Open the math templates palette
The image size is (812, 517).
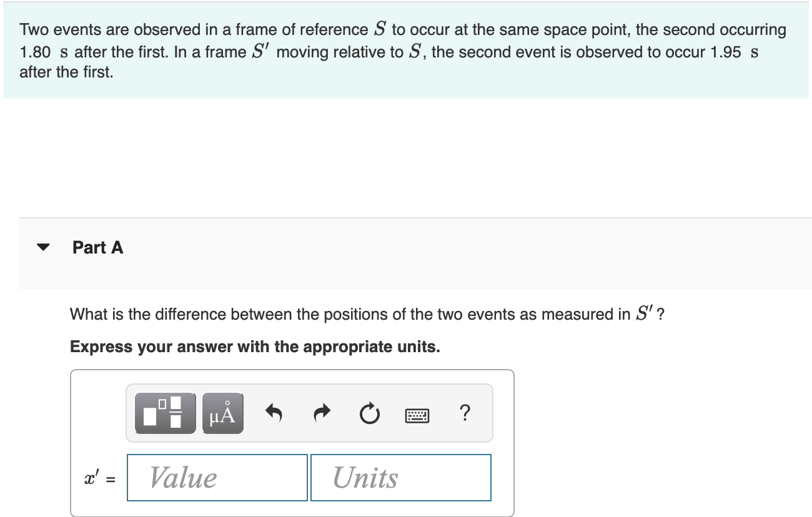164,412
